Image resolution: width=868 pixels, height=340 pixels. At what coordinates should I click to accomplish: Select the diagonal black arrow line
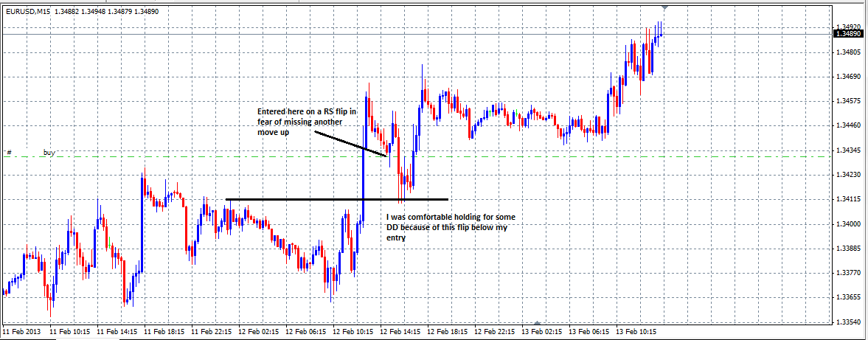click(349, 144)
